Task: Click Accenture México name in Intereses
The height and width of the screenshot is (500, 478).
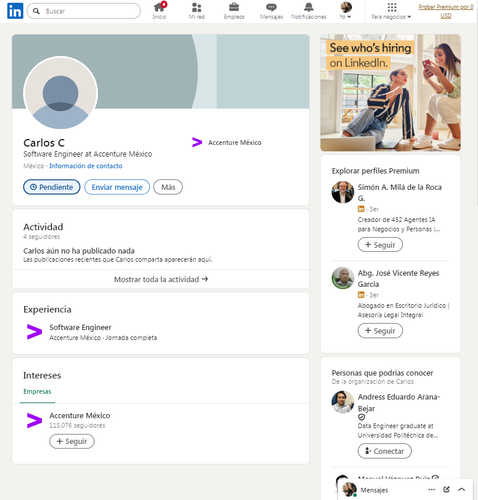Action: [x=80, y=416]
